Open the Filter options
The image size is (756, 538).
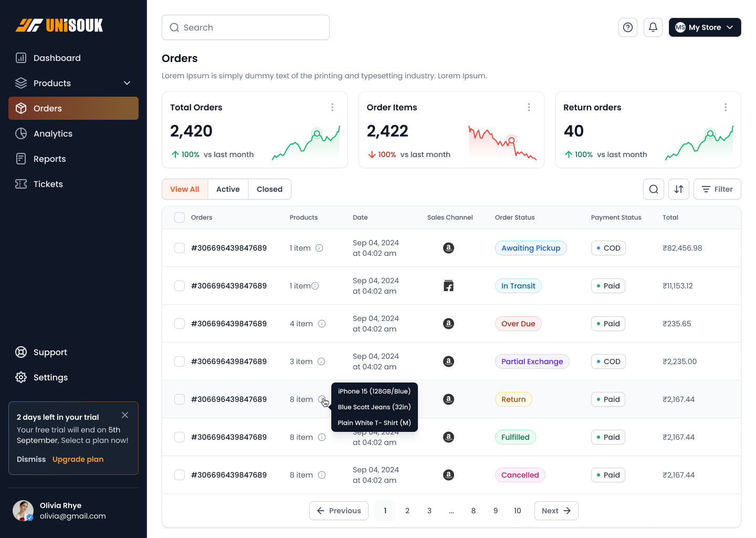tap(717, 189)
